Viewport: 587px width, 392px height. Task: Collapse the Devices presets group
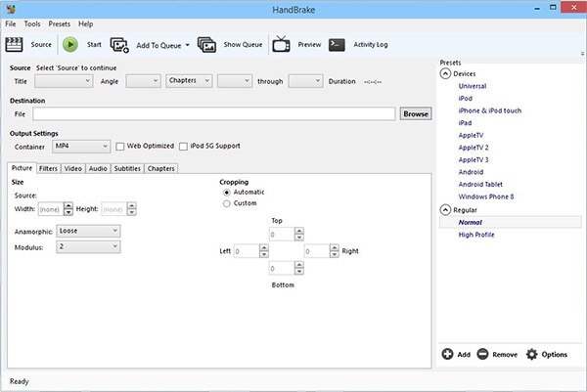point(445,73)
